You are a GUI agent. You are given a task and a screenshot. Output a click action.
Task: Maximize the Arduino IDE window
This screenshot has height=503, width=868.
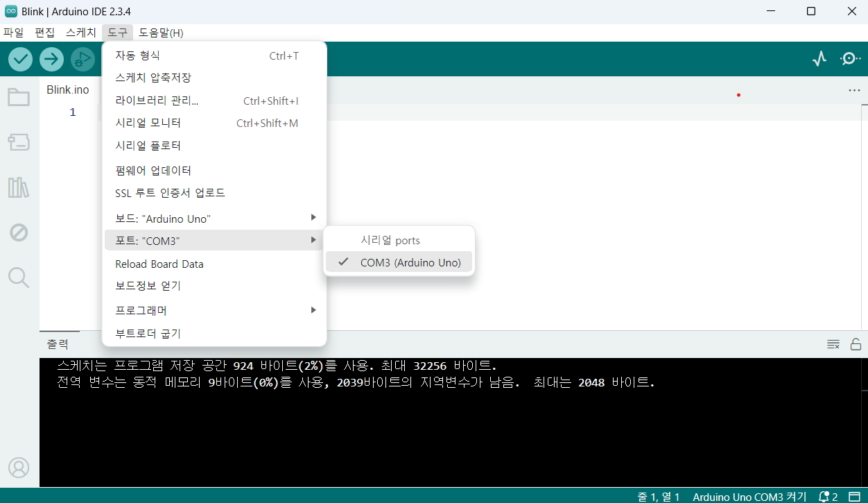click(810, 11)
